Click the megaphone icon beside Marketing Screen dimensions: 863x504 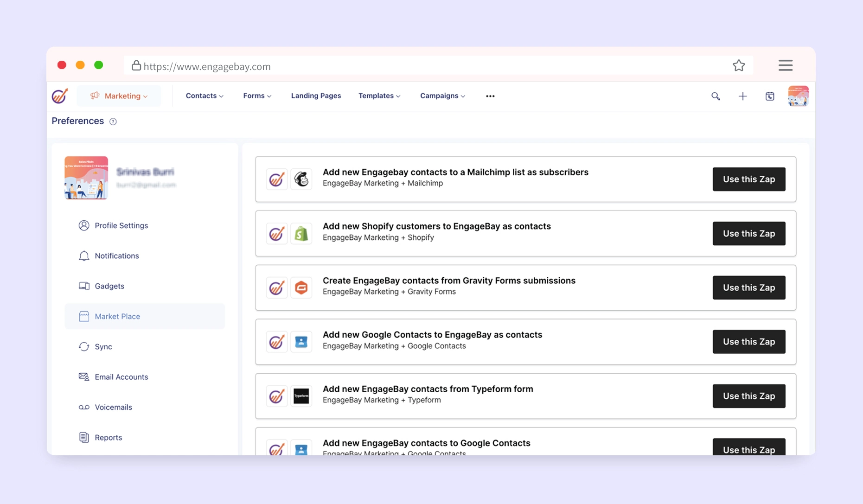(95, 96)
